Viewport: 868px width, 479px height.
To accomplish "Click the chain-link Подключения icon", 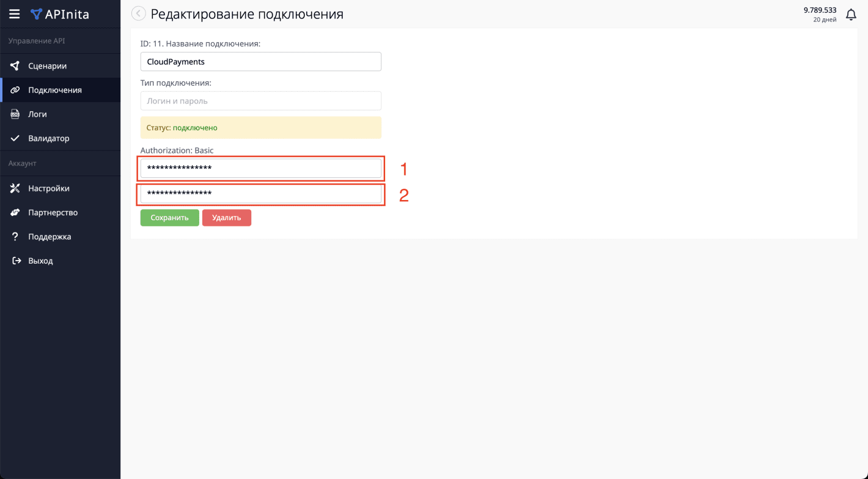I will 15,90.
